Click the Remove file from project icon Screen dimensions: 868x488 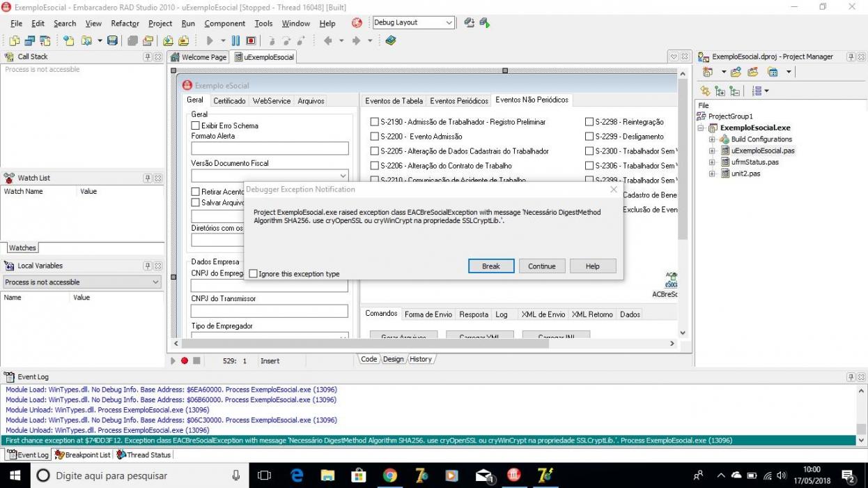pyautogui.click(x=184, y=41)
